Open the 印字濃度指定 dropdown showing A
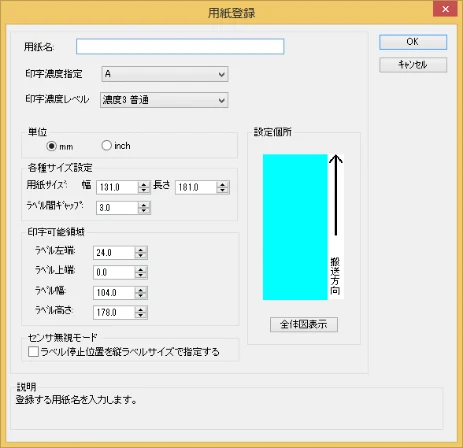 [165, 74]
